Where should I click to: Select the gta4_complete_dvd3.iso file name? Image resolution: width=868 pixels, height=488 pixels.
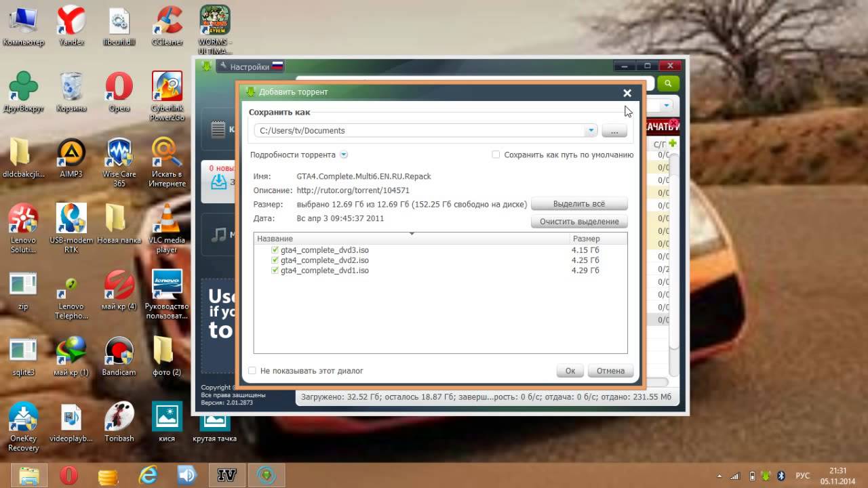point(325,250)
